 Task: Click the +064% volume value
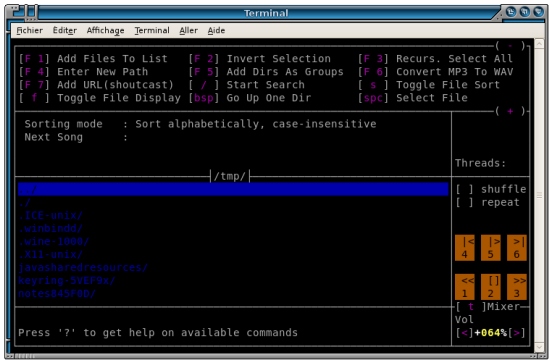(x=491, y=333)
